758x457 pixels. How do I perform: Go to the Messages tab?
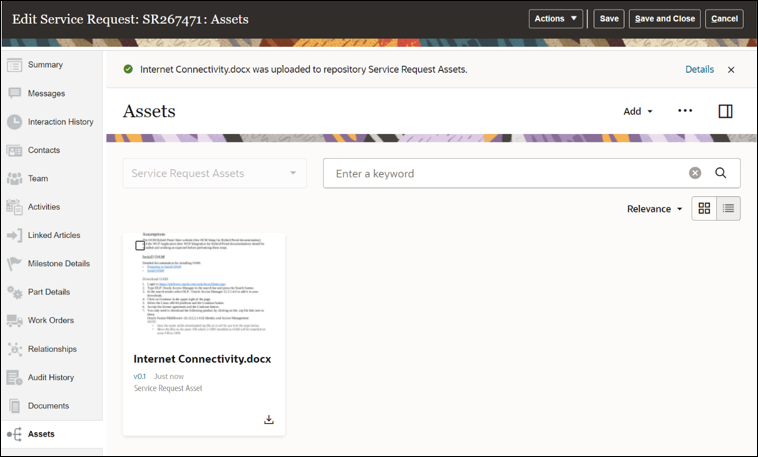(x=46, y=93)
